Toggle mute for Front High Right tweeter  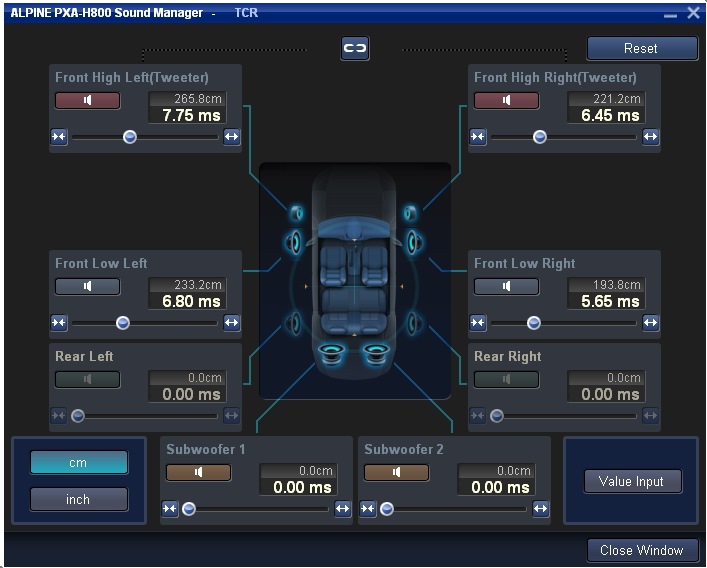click(x=506, y=100)
